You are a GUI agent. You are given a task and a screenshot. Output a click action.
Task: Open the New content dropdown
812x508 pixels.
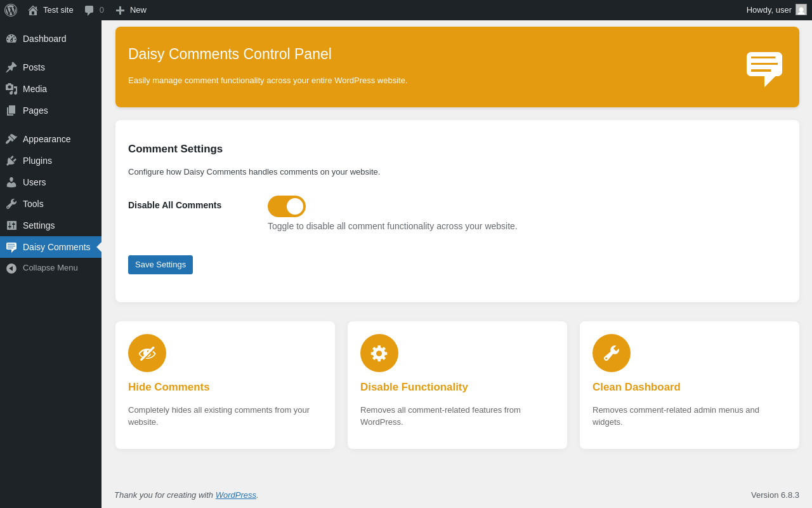pos(131,10)
